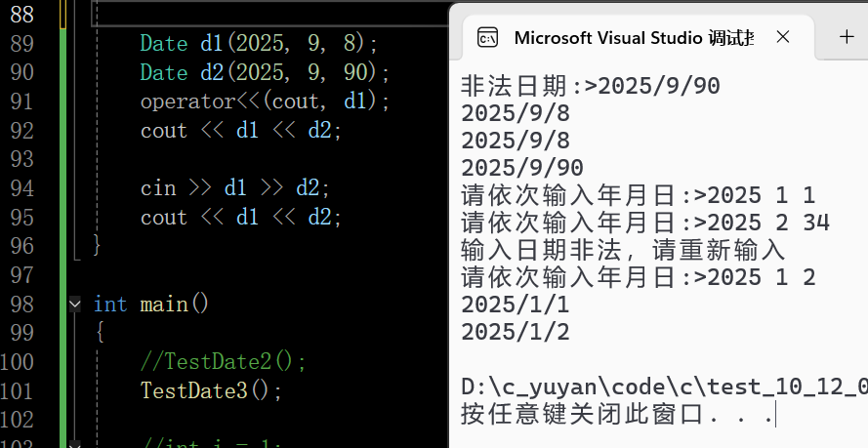Click closing brace on line 96
The height and width of the screenshot is (448, 868).
click(98, 244)
